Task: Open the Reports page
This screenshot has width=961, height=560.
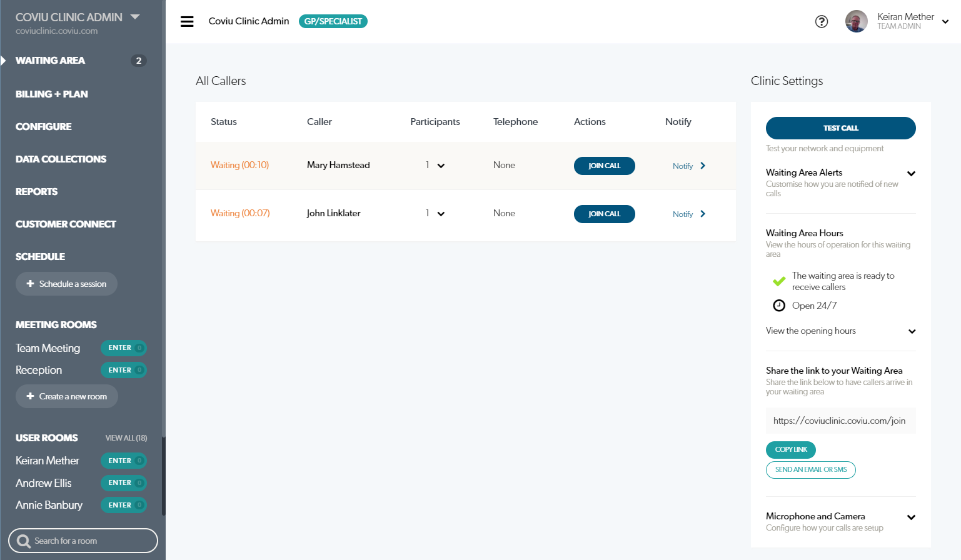Action: (36, 191)
